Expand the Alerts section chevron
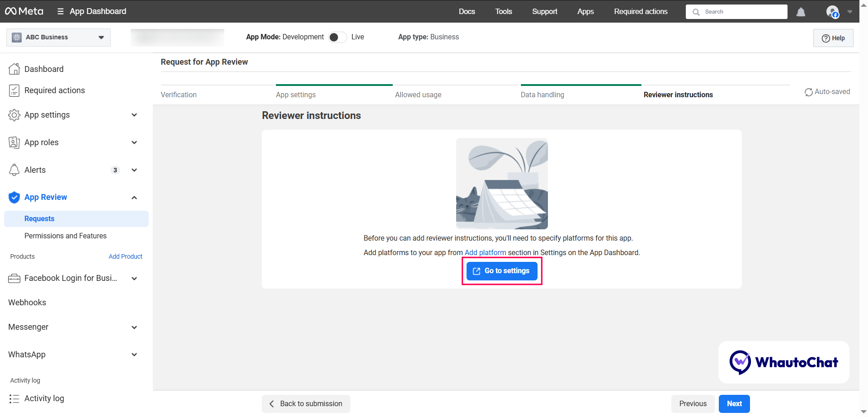868x417 pixels. (134, 170)
